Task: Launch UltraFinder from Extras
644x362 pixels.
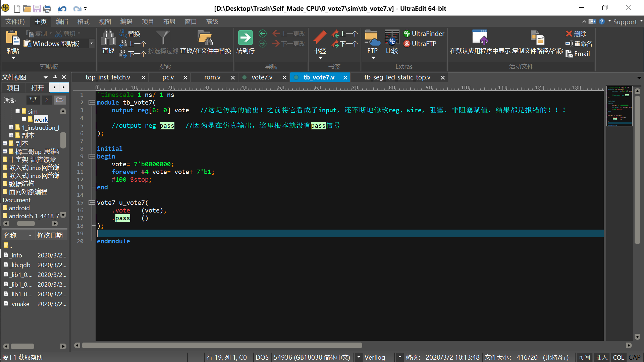Action: 424,34
